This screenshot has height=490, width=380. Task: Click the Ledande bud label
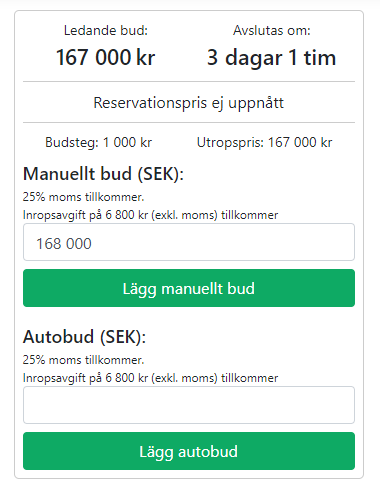tap(106, 30)
